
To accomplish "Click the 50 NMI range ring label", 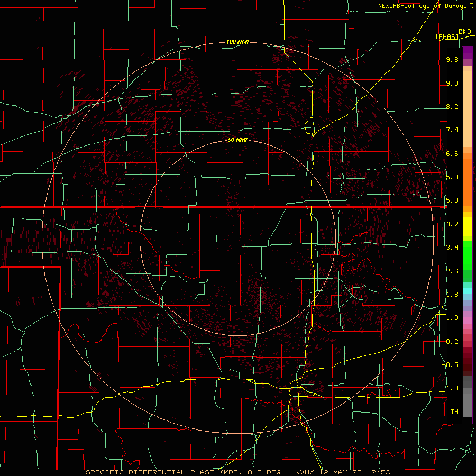I will pos(237,140).
